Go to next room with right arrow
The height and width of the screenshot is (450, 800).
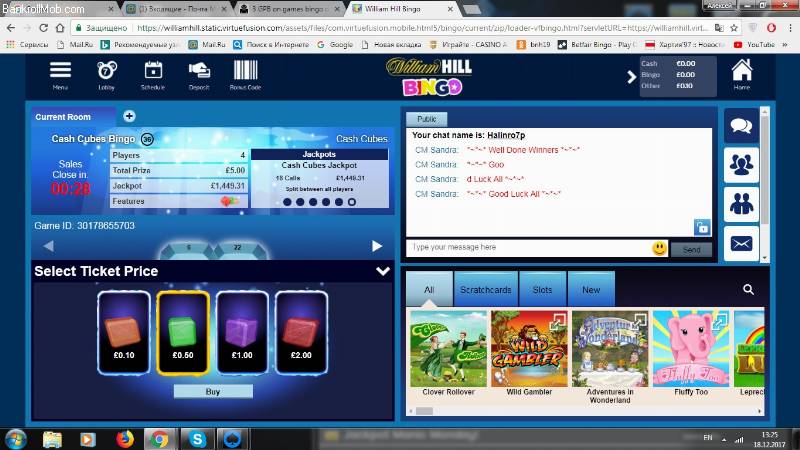coord(377,246)
